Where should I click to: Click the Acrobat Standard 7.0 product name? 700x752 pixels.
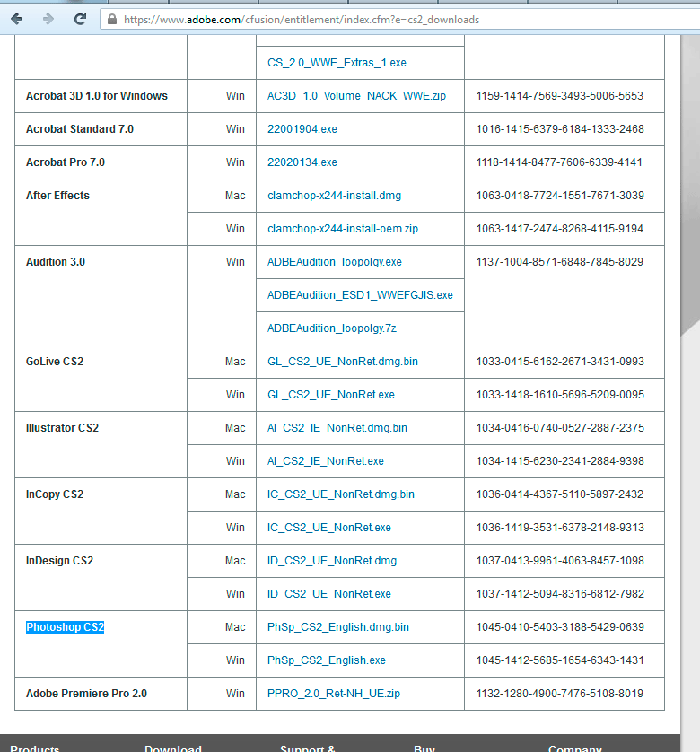pos(80,129)
